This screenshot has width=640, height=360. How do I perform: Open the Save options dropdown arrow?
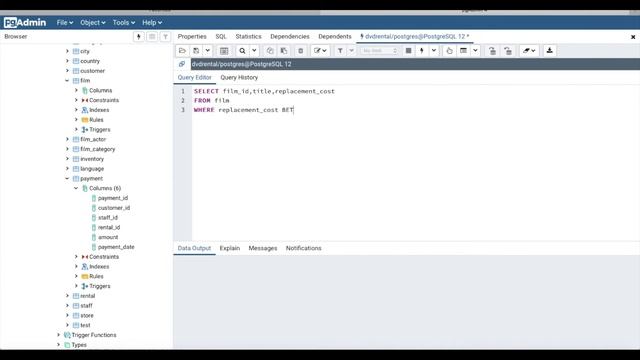click(207, 51)
